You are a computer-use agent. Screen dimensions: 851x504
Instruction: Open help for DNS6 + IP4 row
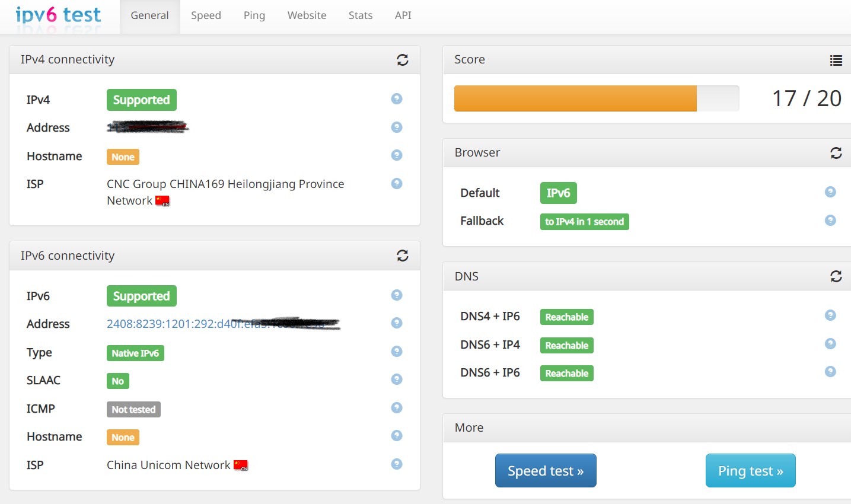click(830, 344)
